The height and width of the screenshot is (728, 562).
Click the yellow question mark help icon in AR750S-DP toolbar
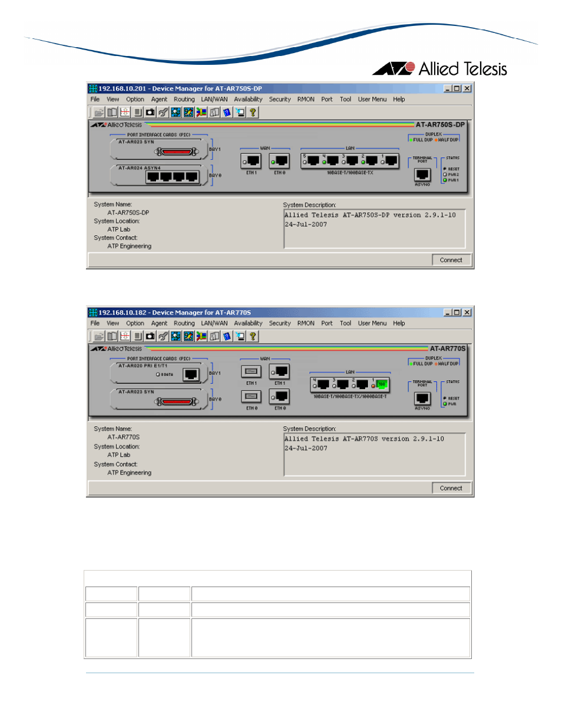coord(253,112)
